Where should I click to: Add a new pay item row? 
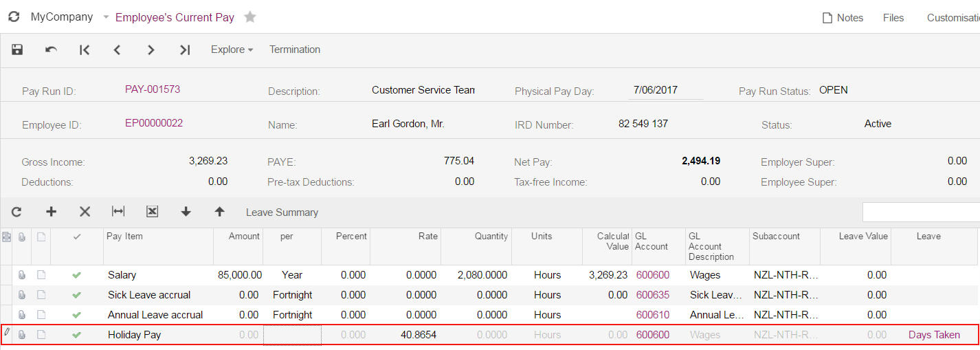point(51,212)
